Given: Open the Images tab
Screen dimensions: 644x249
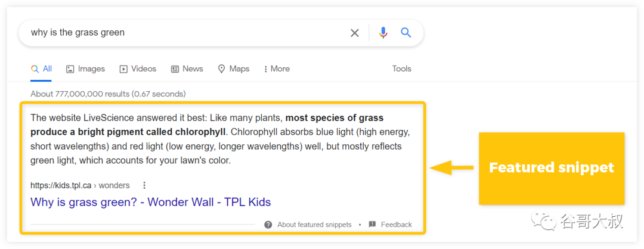Looking at the screenshot, I should click(85, 69).
